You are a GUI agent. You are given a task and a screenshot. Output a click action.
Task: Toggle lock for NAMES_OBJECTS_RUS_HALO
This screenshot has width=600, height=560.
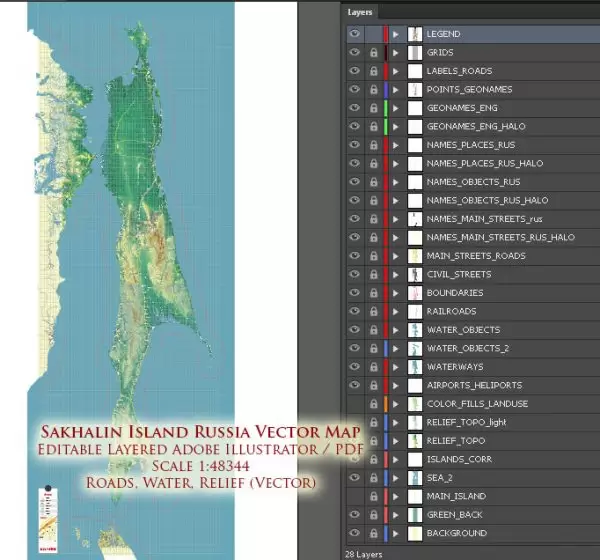(373, 200)
